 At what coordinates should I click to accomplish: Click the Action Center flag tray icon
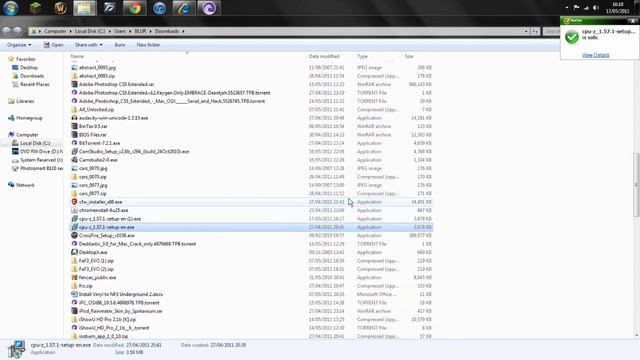(x=576, y=8)
